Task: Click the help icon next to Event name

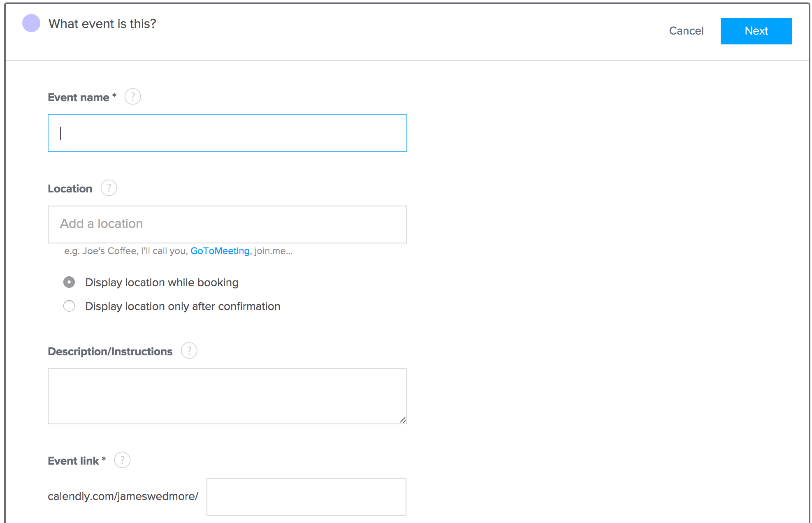Action: pyautogui.click(x=132, y=97)
